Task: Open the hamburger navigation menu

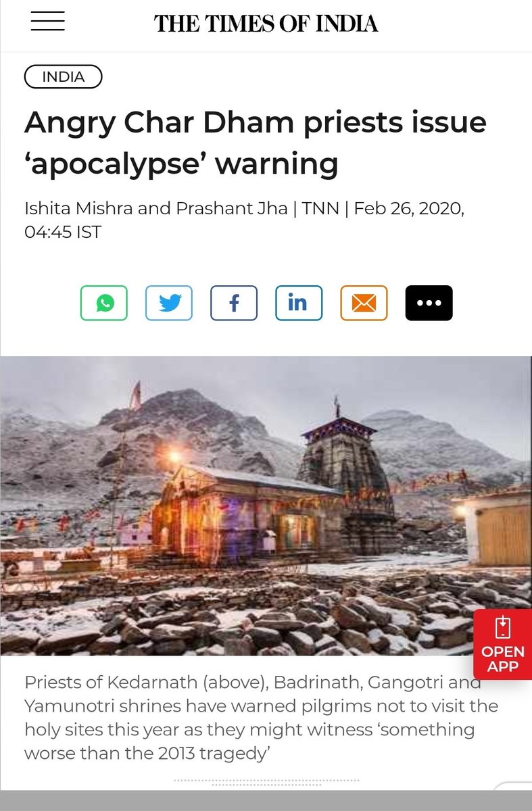Action: 47,22
